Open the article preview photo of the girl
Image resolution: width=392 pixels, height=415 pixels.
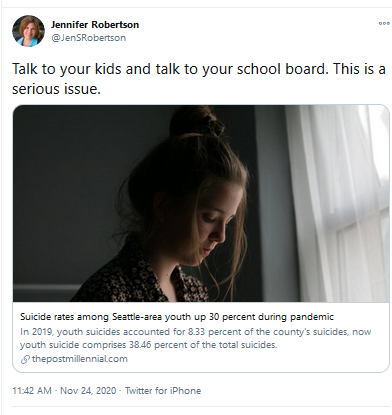(201, 203)
